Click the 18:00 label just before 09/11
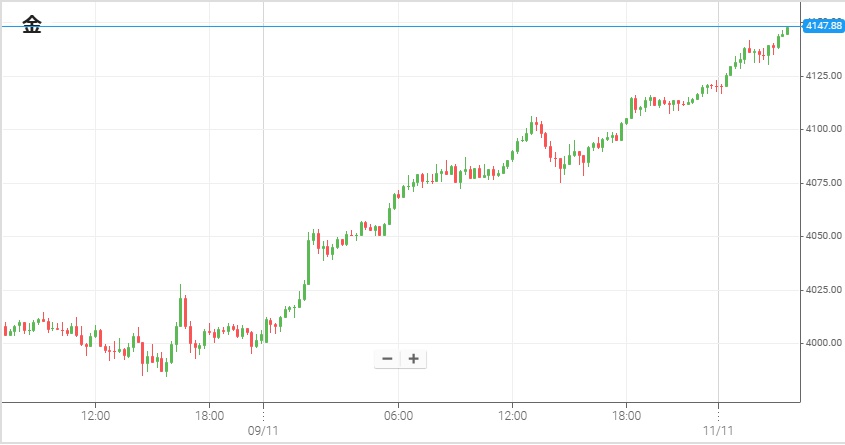Screen dimensions: 845x445 point(209,414)
